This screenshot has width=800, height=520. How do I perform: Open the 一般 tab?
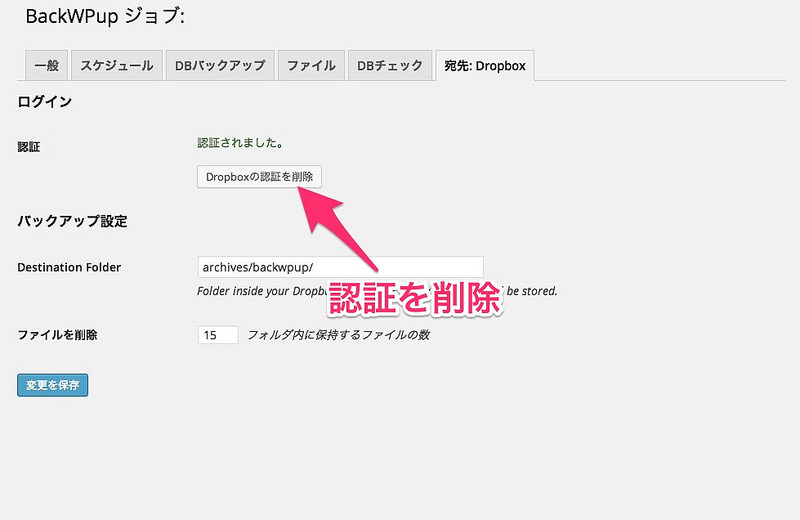click(46, 65)
